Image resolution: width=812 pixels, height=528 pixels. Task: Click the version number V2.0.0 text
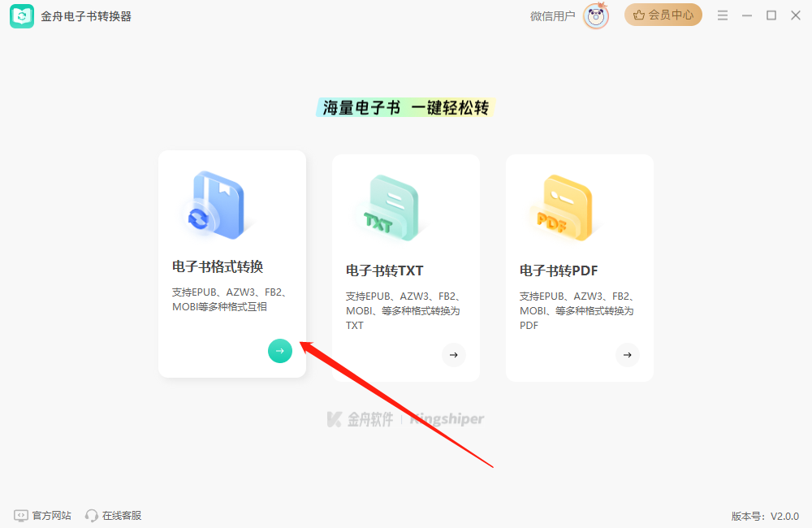(764, 514)
